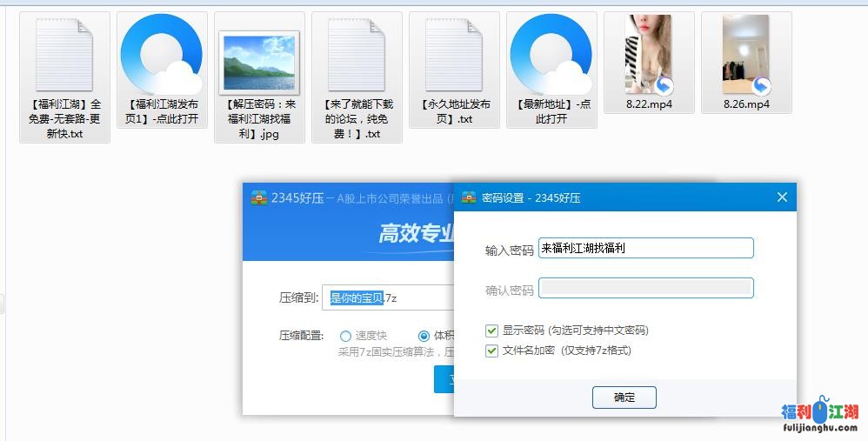Select the 永久地址发布页 text file icon

454,54
